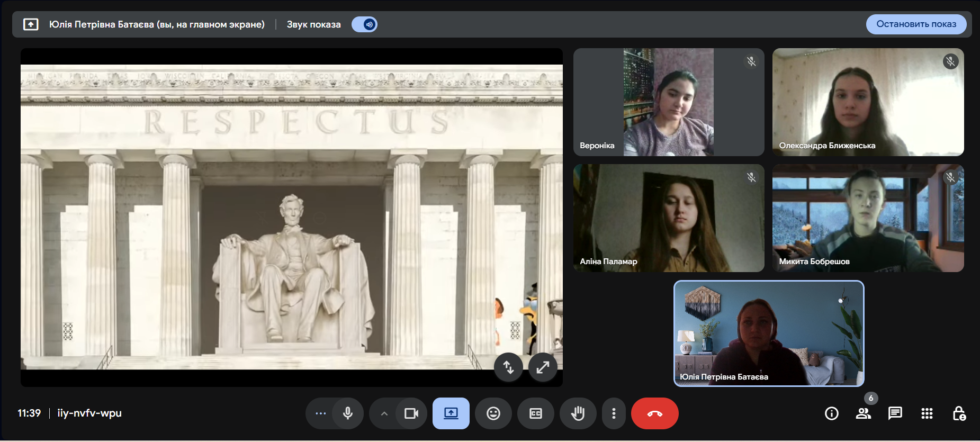Click the Остановить показ button

click(x=916, y=24)
